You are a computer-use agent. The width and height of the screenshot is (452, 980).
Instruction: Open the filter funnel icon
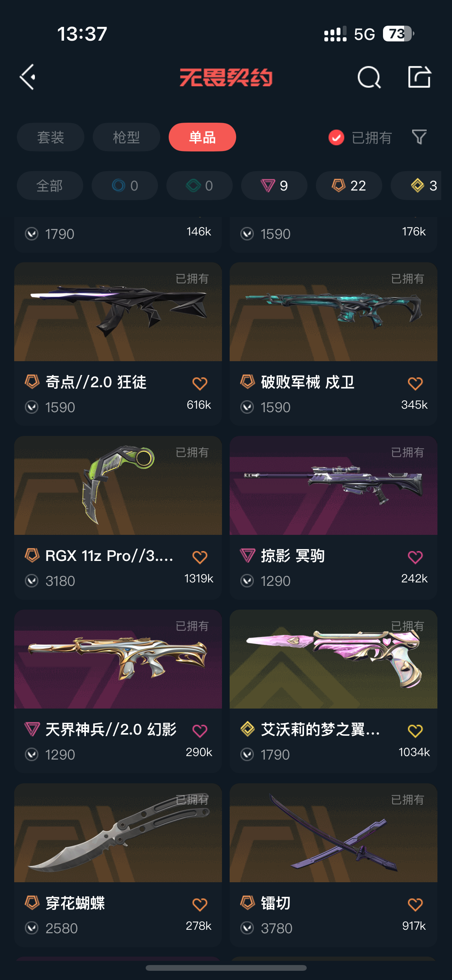point(419,137)
